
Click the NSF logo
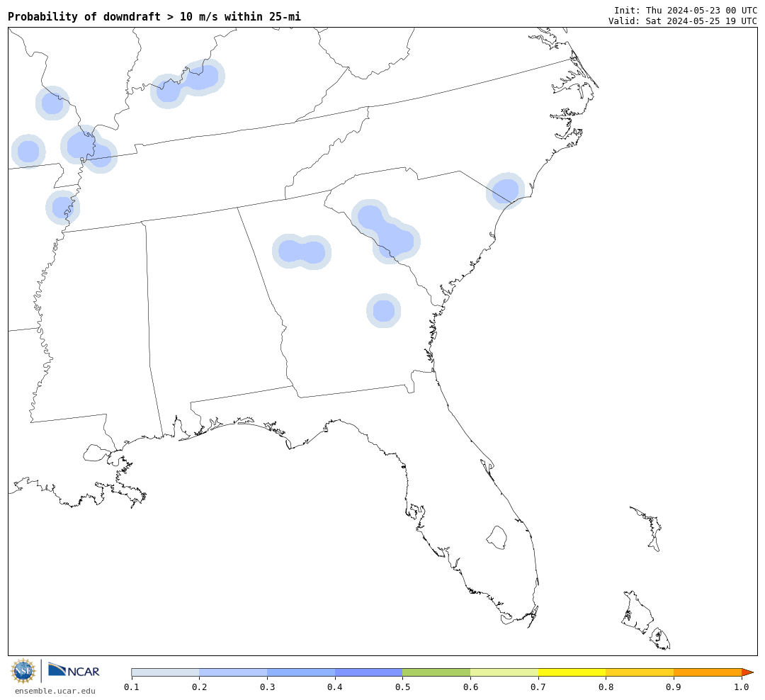click(x=23, y=671)
